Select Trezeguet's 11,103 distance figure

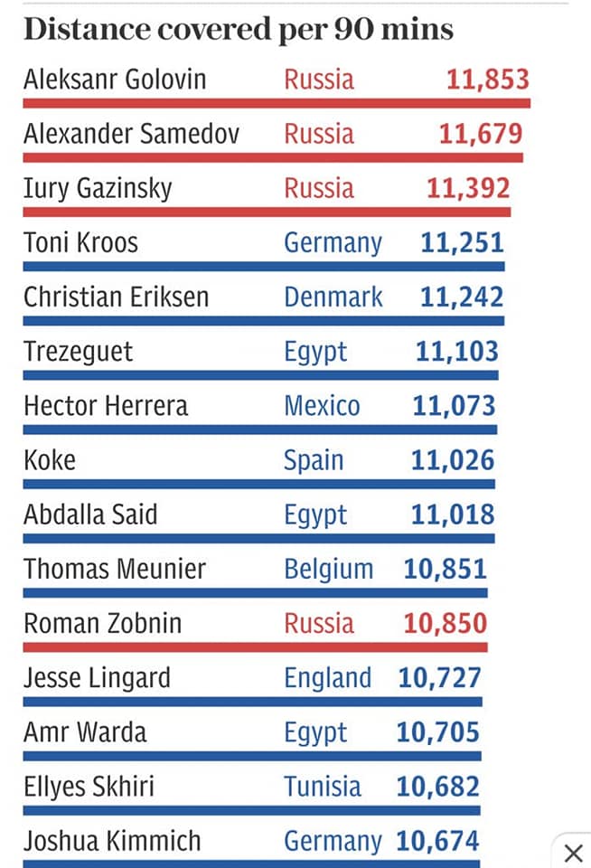coord(457,352)
